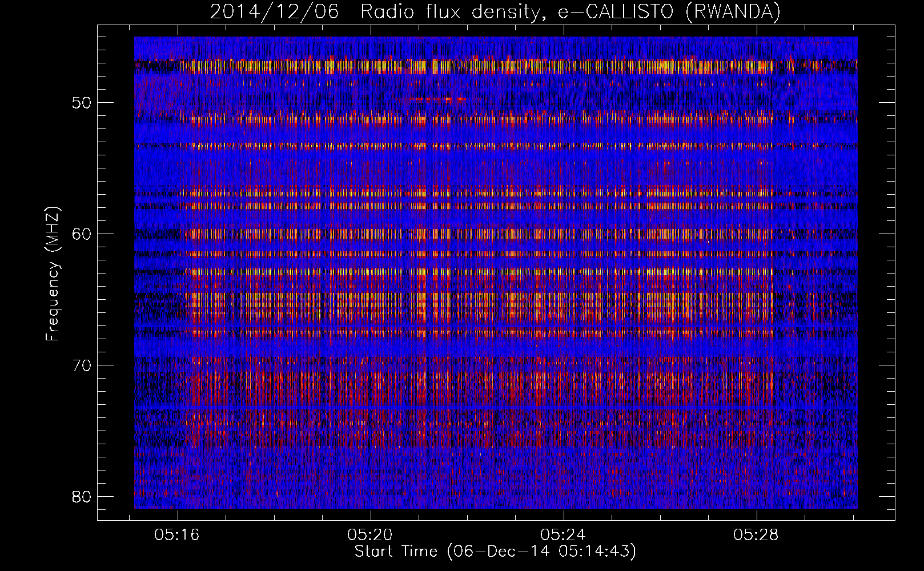Click the 50 MHz frequency tick label
The width and height of the screenshot is (924, 571).
pyautogui.click(x=82, y=103)
